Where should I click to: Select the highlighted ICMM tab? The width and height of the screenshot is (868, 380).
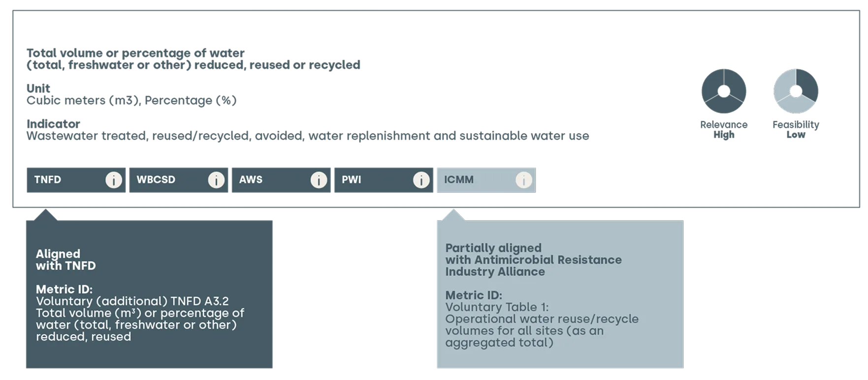pos(459,180)
